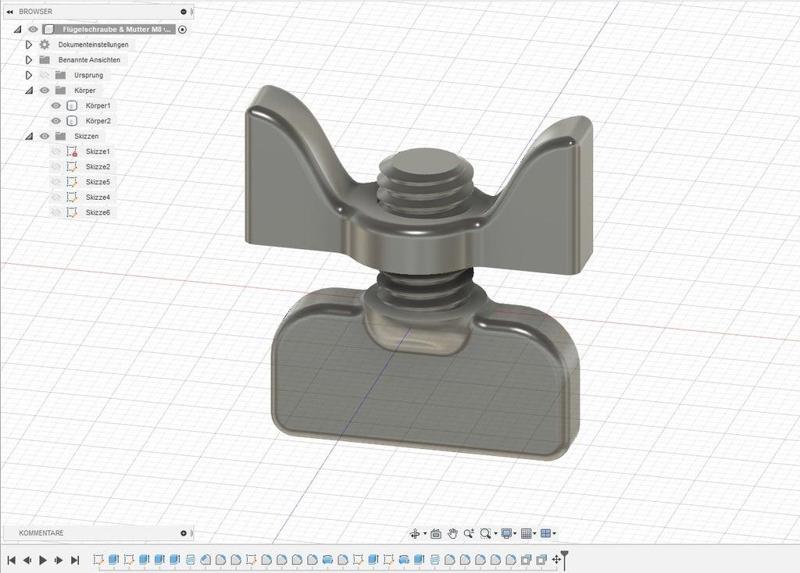This screenshot has height=573, width=800.
Task: Open the Orbit type dropdown arrow
Action: pos(425,534)
